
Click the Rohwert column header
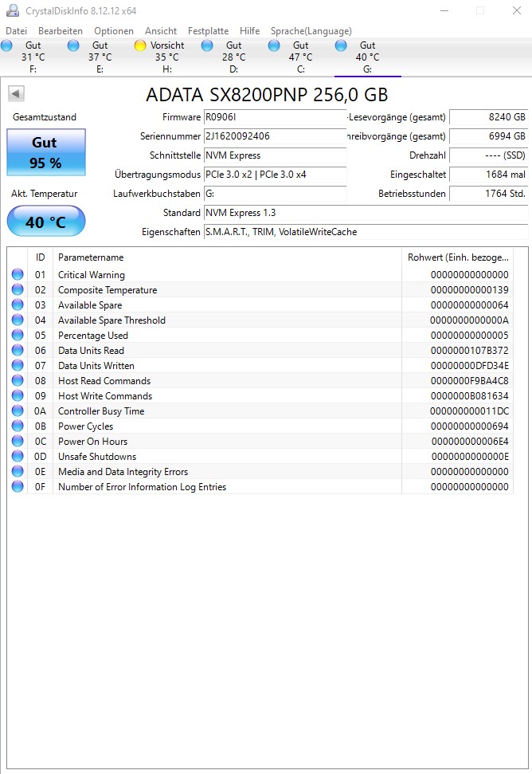click(x=458, y=257)
